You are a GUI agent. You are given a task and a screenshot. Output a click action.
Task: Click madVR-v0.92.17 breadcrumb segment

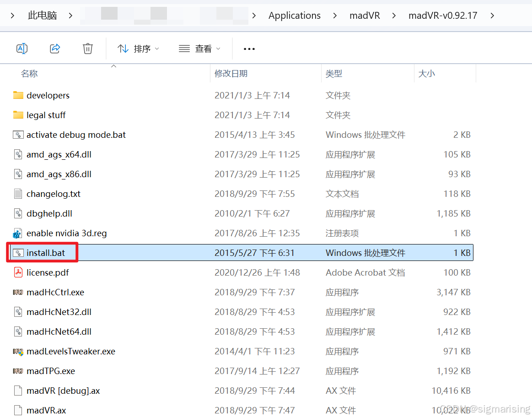click(443, 15)
